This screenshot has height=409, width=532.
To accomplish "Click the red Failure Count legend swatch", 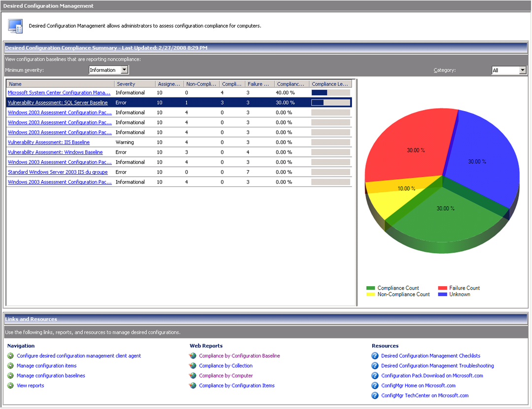I will [x=442, y=288].
